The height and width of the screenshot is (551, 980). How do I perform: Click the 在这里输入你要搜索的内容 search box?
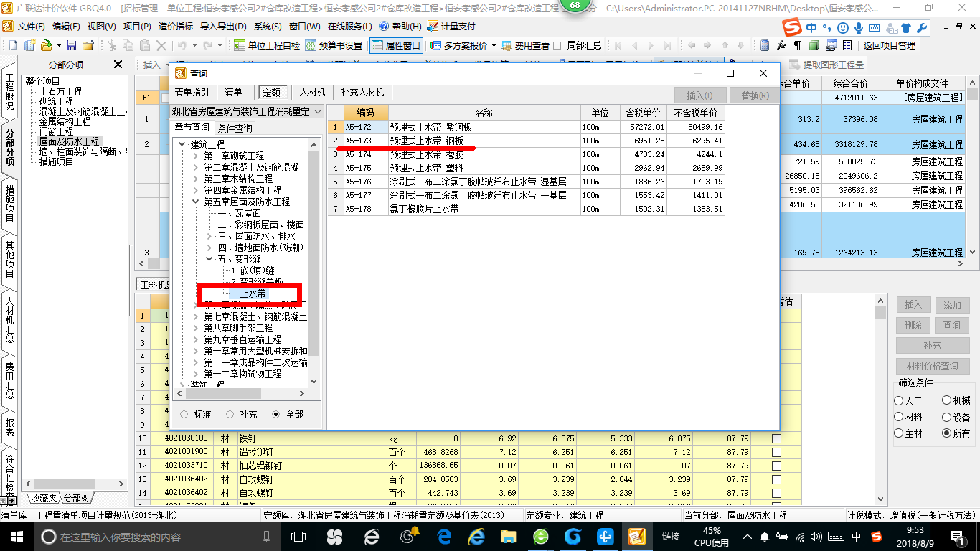pos(158,537)
